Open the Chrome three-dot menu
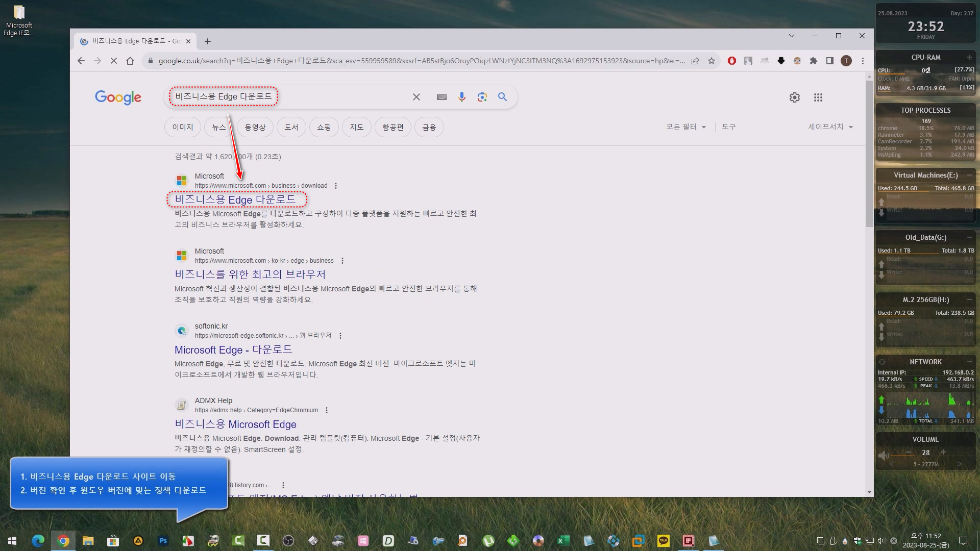This screenshot has height=551, width=980. point(863,61)
